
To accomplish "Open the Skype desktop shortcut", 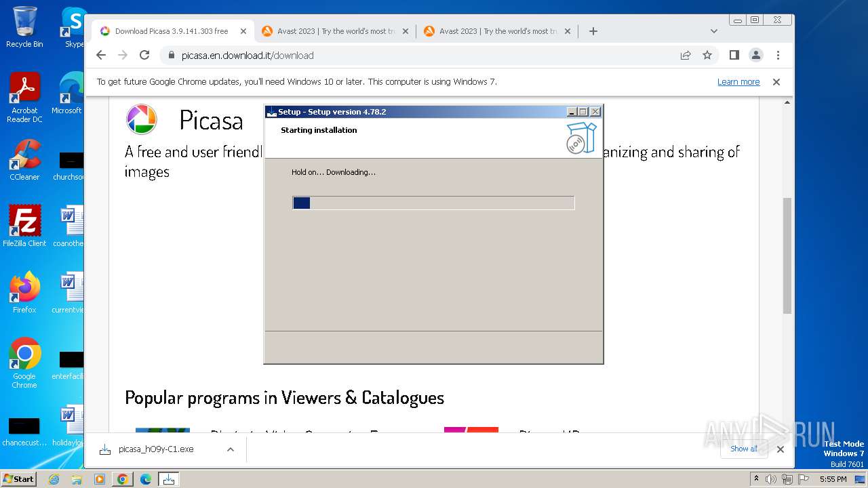I will pos(74,27).
